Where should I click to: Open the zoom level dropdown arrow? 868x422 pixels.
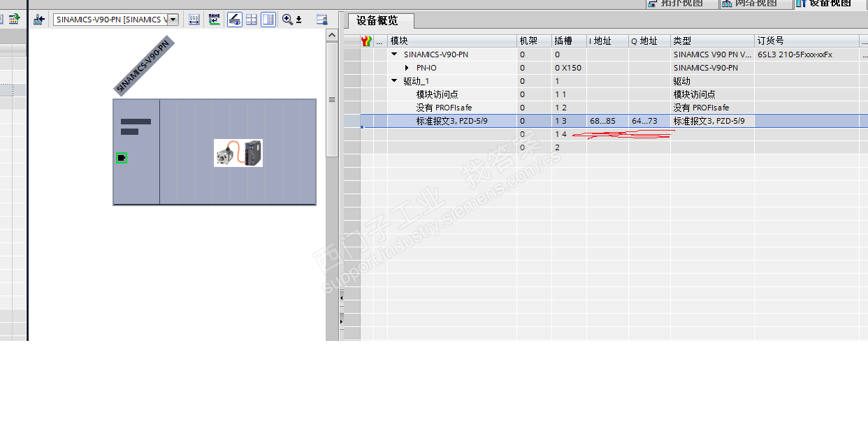299,20
